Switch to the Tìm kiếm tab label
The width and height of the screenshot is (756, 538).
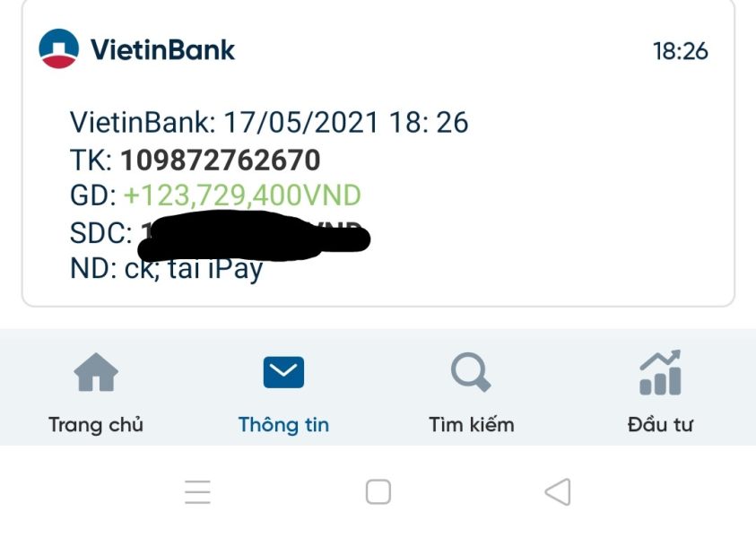coord(472,425)
